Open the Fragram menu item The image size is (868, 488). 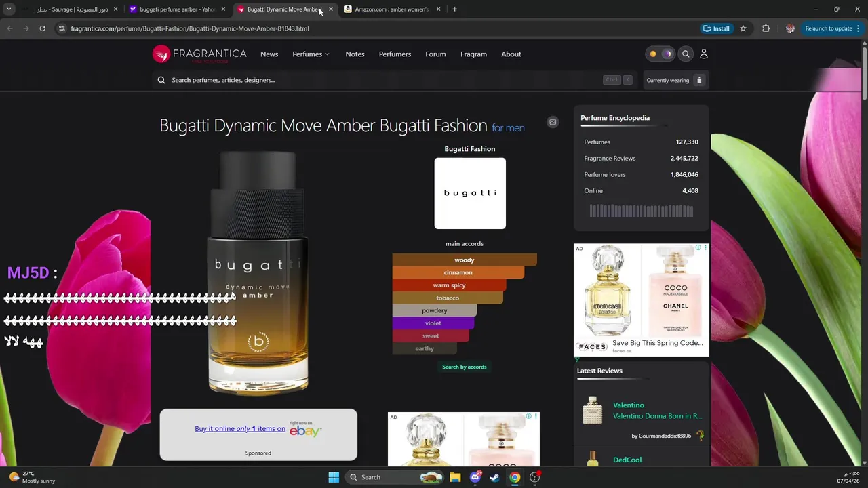coord(473,54)
